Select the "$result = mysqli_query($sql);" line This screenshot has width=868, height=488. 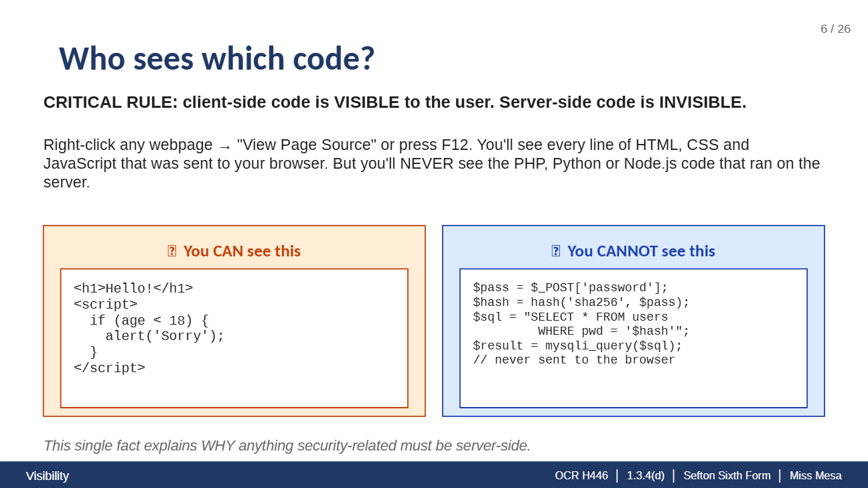click(577, 346)
